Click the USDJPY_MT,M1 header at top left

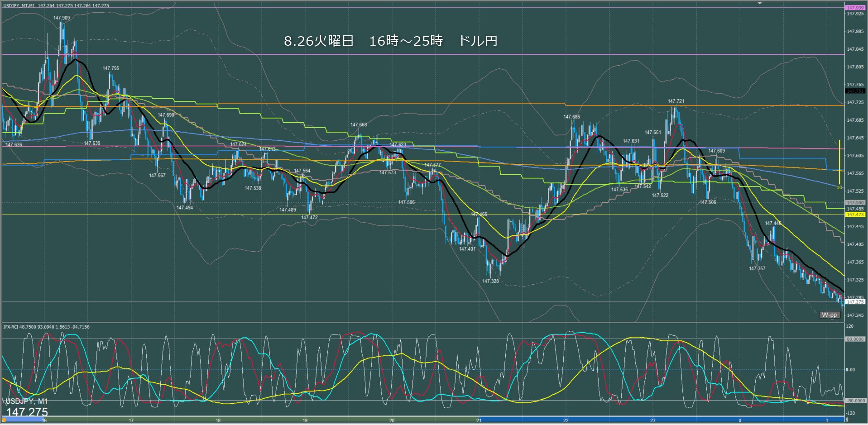coord(56,5)
